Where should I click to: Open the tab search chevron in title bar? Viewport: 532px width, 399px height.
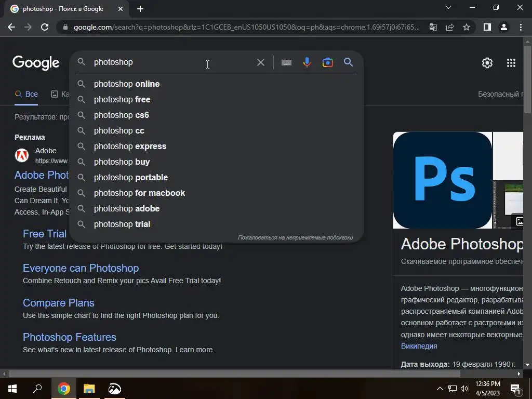448,7
